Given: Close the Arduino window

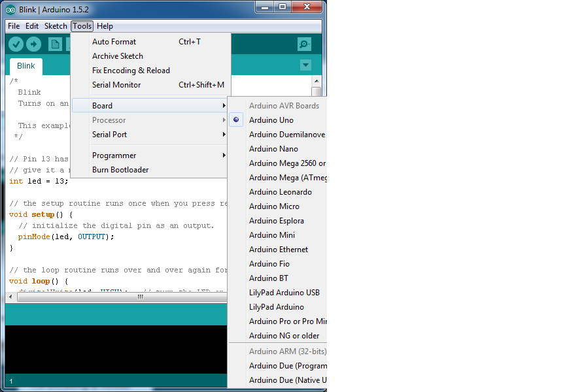Looking at the screenshot, I should [x=307, y=7].
